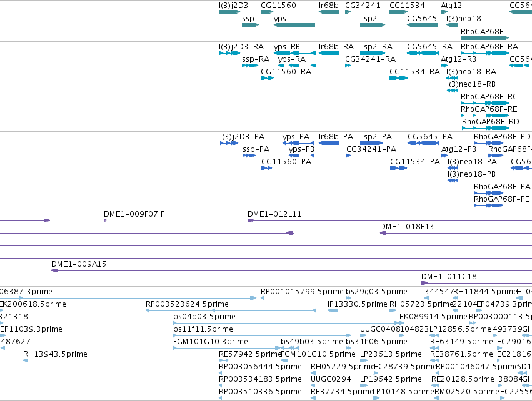Click the CG5645-RA transcript
Image resolution: width=532 pixels, height=401 pixels.
pyautogui.click(x=423, y=53)
